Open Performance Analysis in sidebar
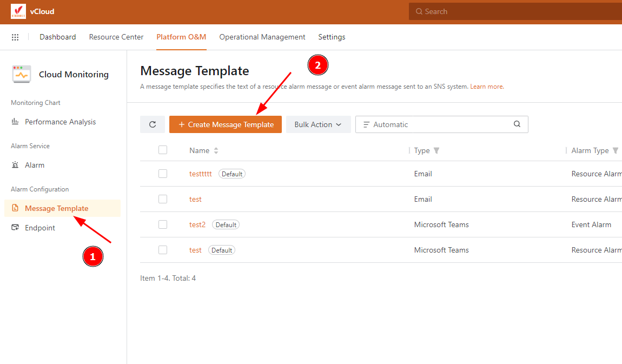Screen dimensions: 622x364 click(60, 122)
